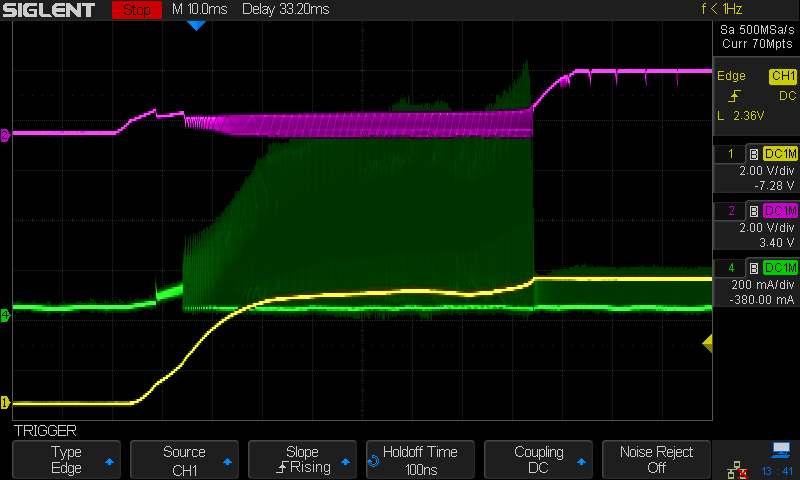Click the trigger level L 2.36V readout
The width and height of the screenshot is (800, 480).
tap(740, 116)
